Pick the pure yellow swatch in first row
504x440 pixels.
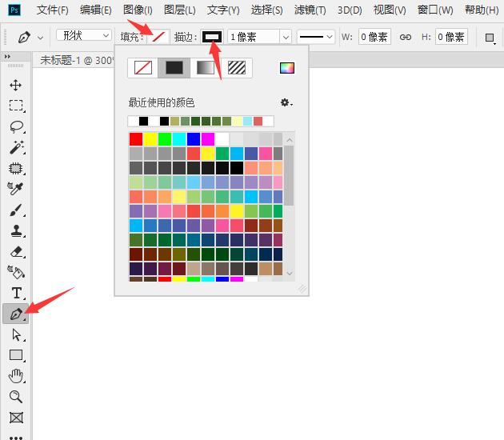point(150,139)
